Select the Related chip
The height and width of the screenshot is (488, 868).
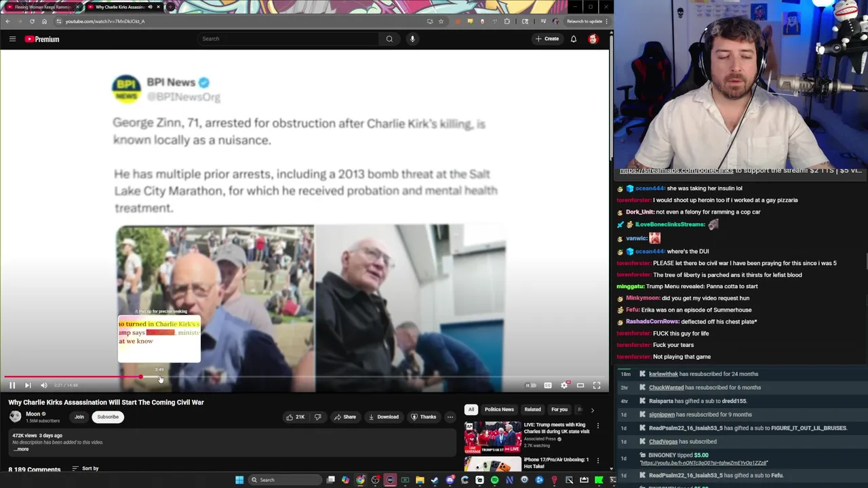(x=532, y=409)
